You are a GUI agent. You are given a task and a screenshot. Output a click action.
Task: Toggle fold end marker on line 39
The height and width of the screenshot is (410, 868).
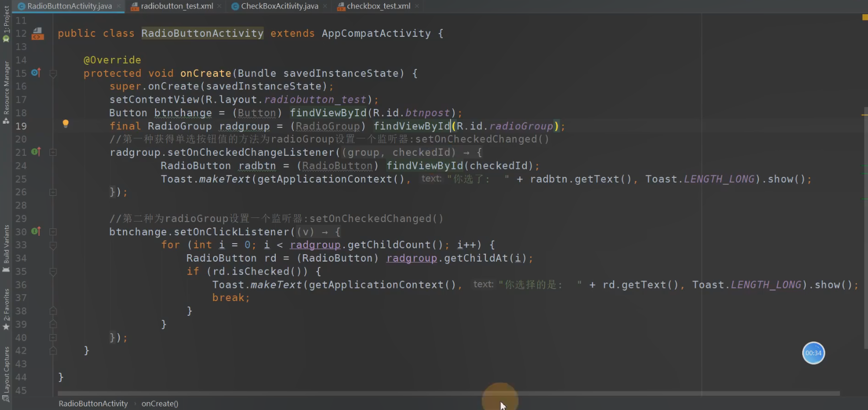coord(53,324)
